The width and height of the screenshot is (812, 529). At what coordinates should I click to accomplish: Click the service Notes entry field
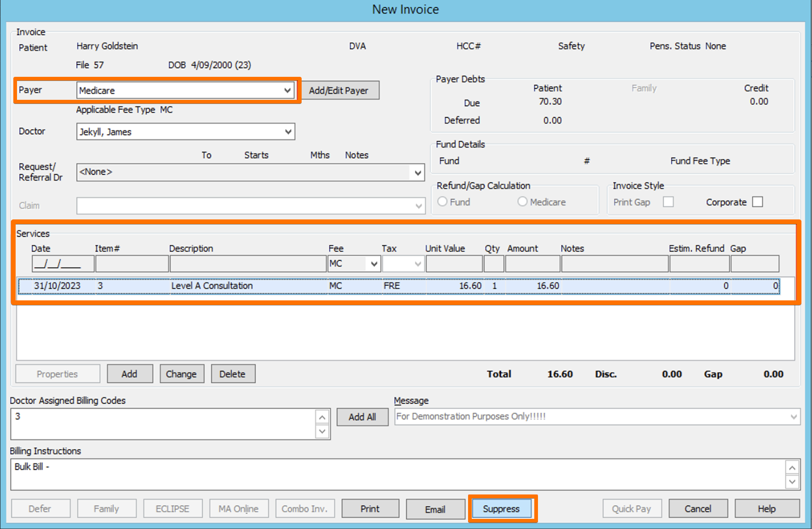(615, 264)
